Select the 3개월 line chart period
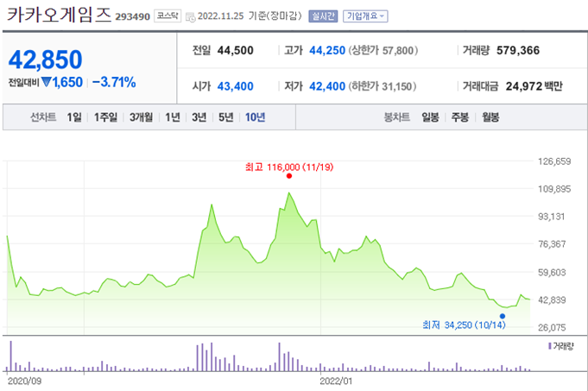 point(141,117)
